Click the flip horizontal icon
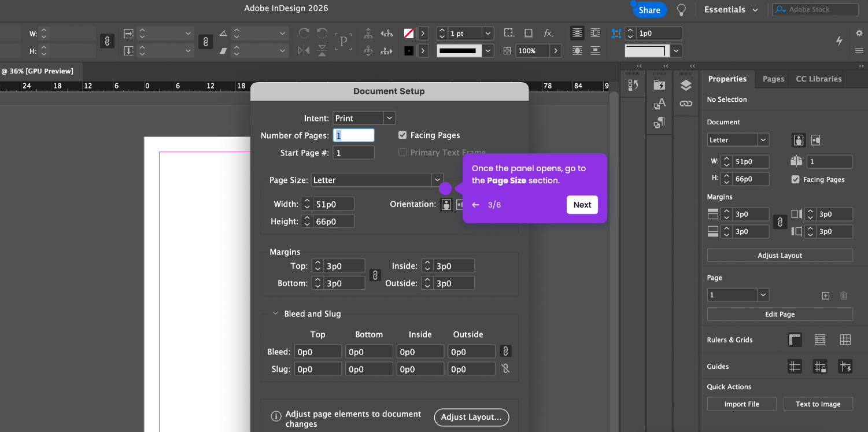The width and height of the screenshot is (868, 432). point(304,51)
